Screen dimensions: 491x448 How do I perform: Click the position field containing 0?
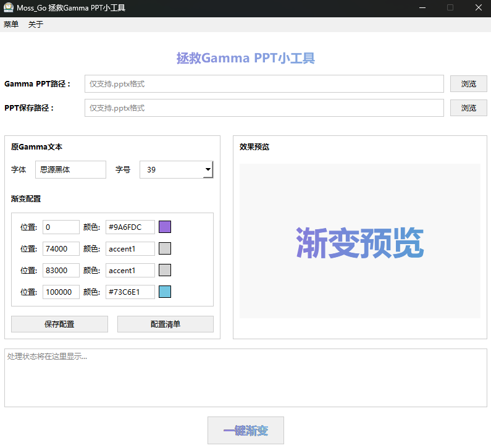(x=61, y=227)
